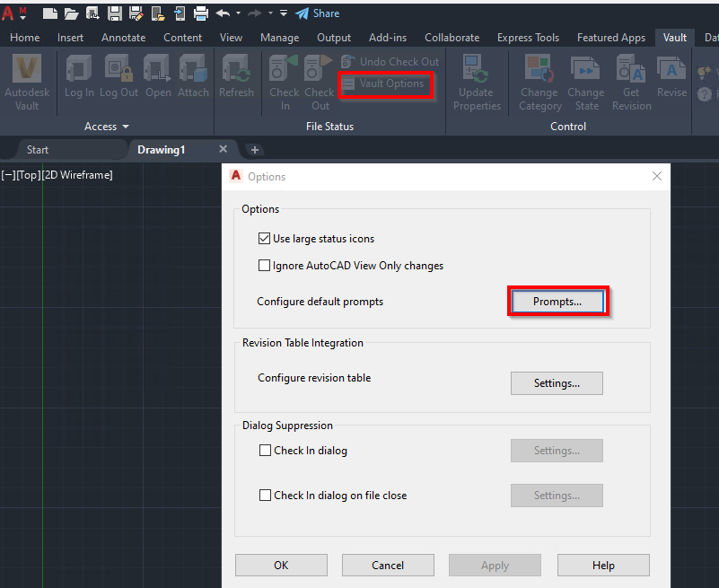Open the Undo history dropdown arrow
The width and height of the screenshot is (719, 588).
point(240,13)
